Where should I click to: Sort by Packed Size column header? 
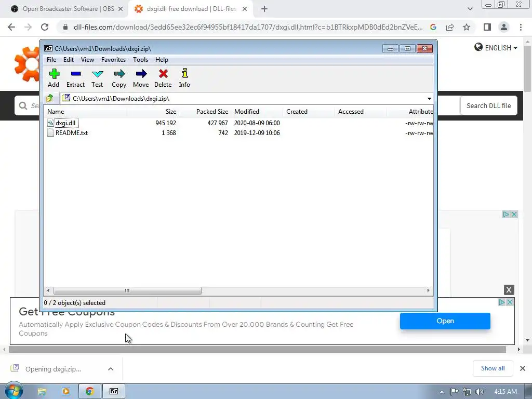(205, 112)
